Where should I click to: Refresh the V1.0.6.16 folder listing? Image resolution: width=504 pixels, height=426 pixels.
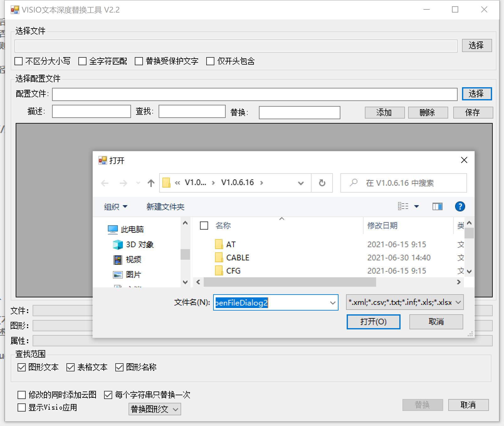coord(322,183)
